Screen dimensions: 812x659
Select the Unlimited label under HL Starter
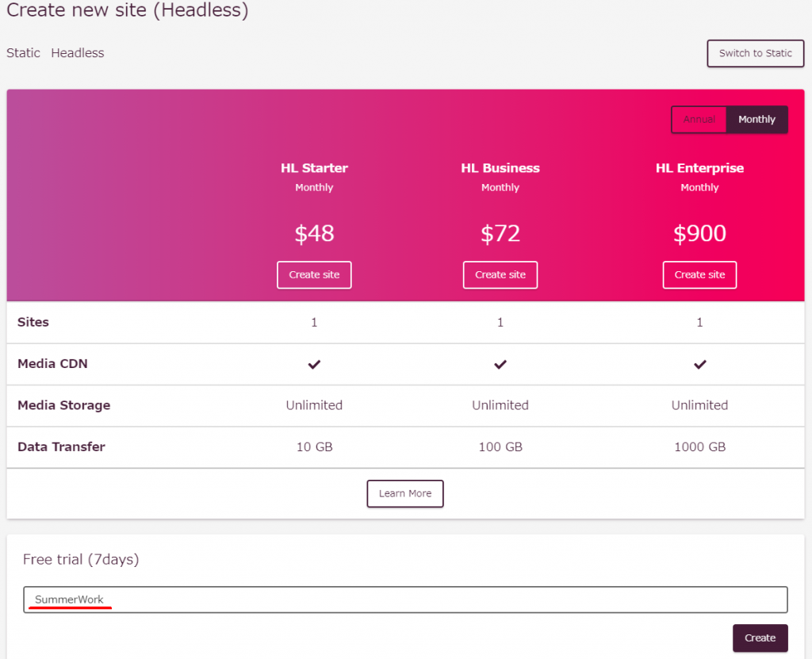click(x=314, y=405)
